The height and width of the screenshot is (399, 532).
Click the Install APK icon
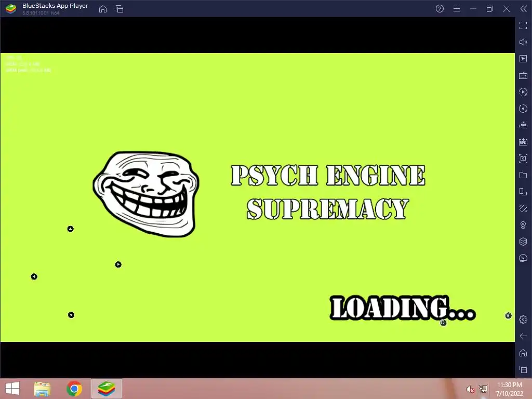click(x=523, y=142)
